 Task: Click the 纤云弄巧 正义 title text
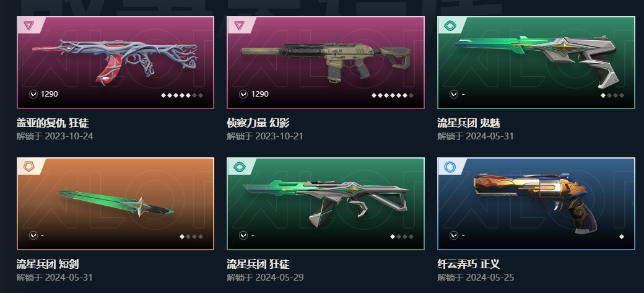(x=469, y=264)
